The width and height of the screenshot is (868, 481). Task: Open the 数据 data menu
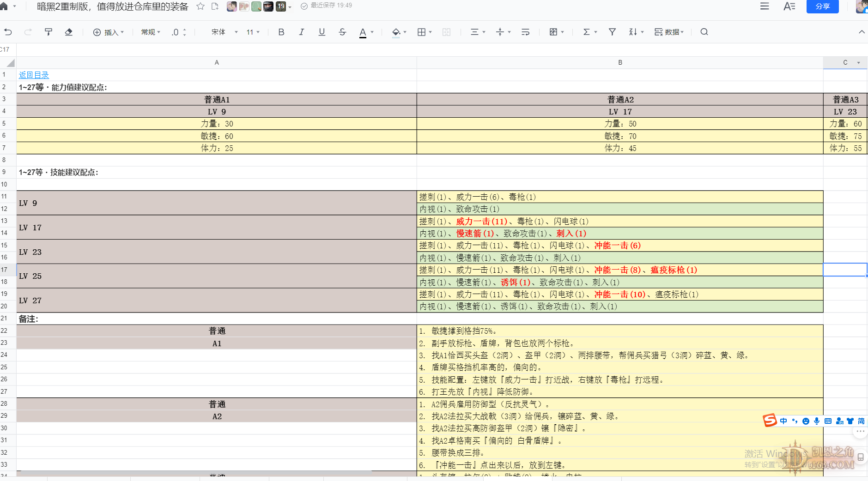click(x=669, y=32)
